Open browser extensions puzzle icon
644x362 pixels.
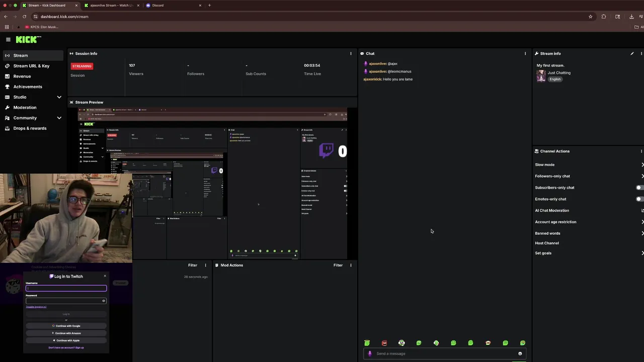point(604,17)
